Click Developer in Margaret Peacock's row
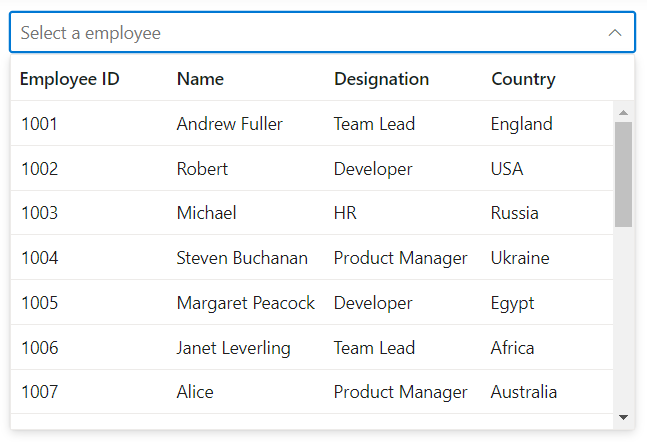This screenshot has height=442, width=647. pos(373,303)
